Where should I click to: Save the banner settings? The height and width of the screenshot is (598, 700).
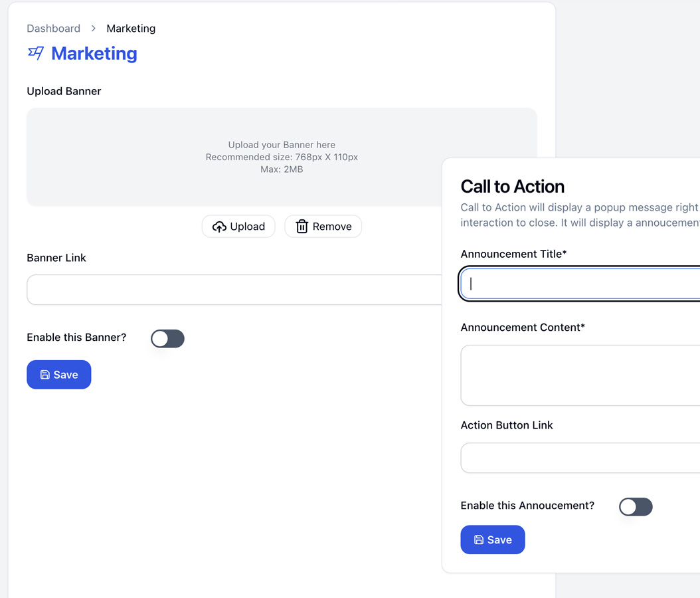[59, 375]
